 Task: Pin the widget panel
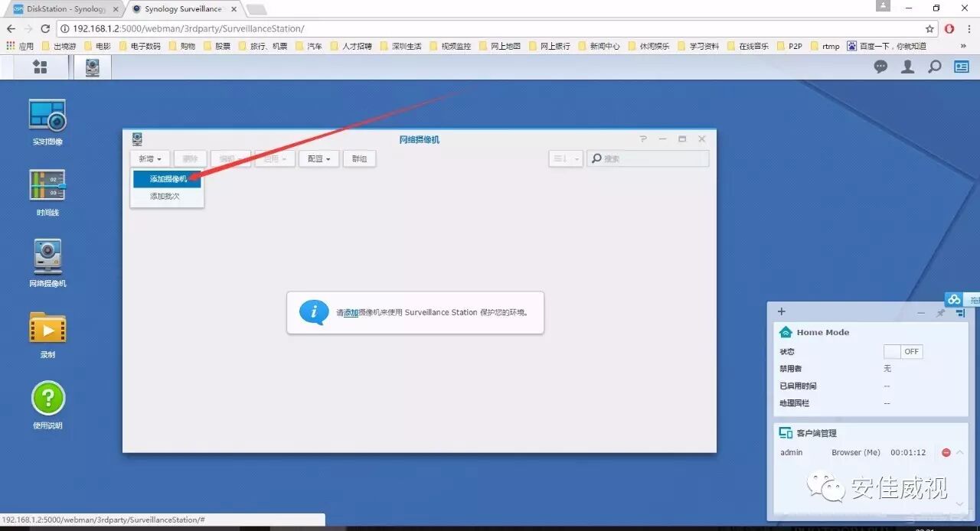tap(941, 312)
